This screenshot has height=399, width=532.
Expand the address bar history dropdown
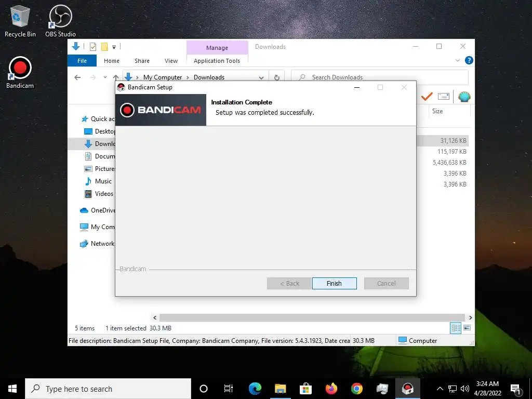pyautogui.click(x=261, y=78)
